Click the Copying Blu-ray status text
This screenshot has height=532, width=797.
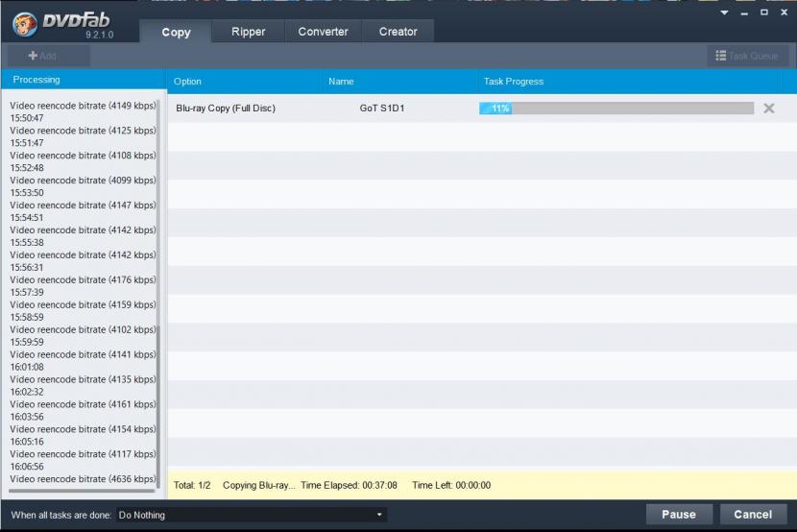(258, 485)
